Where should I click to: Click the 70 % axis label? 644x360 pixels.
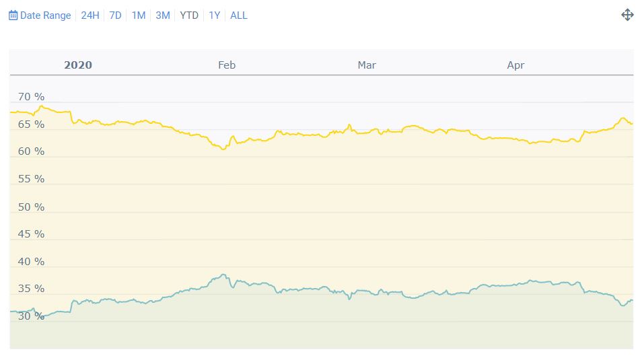(x=31, y=97)
